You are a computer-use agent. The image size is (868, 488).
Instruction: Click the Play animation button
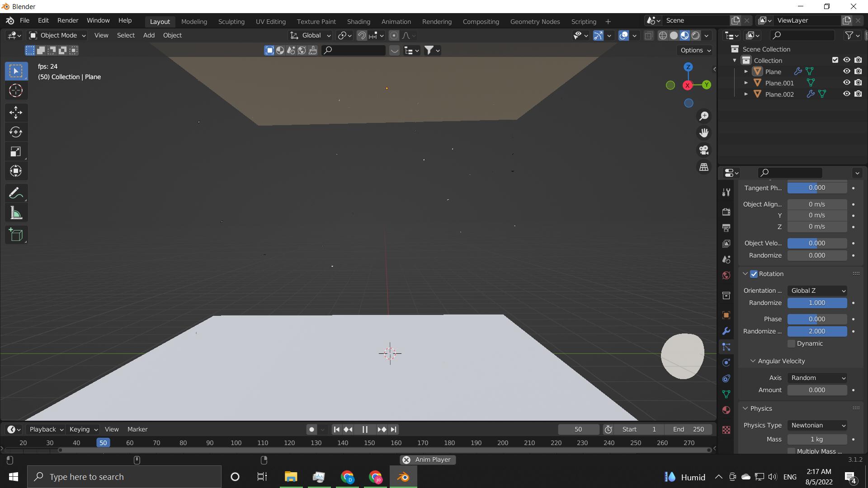(365, 429)
